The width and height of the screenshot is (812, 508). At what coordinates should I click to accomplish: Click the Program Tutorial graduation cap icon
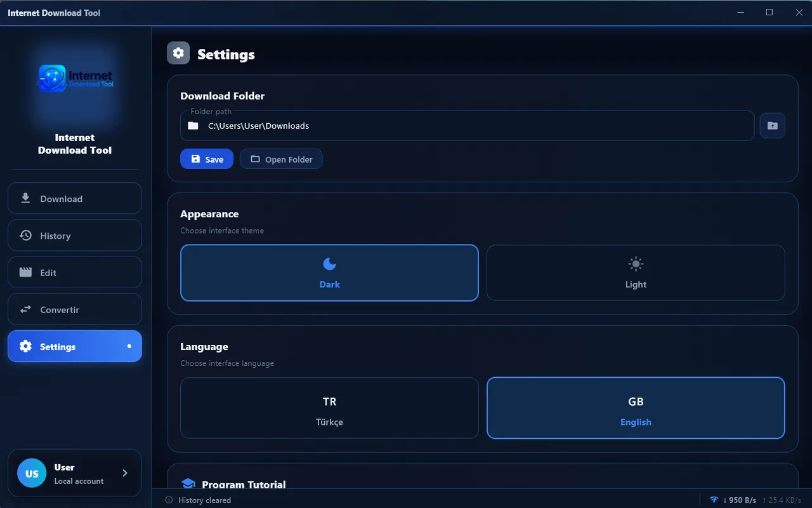188,485
